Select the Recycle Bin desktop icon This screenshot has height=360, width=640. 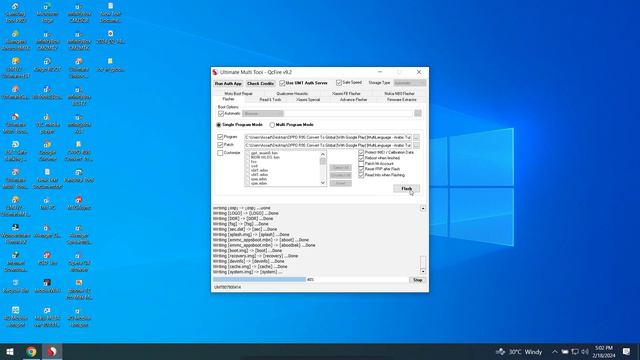pos(16,286)
